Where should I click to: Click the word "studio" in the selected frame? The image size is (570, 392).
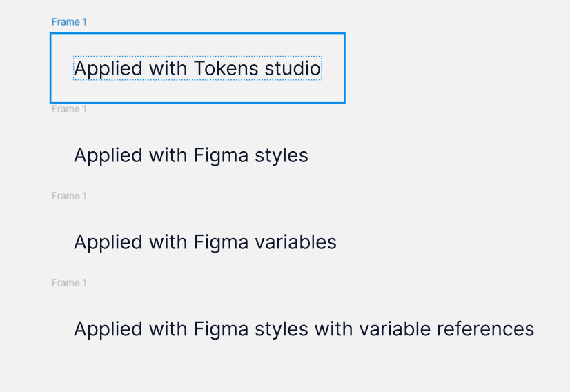(293, 68)
